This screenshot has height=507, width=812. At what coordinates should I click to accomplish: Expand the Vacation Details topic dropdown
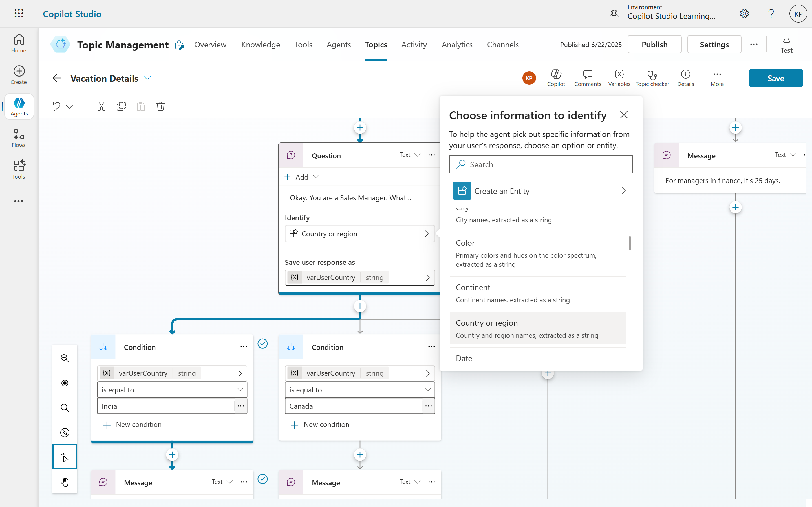pos(147,78)
